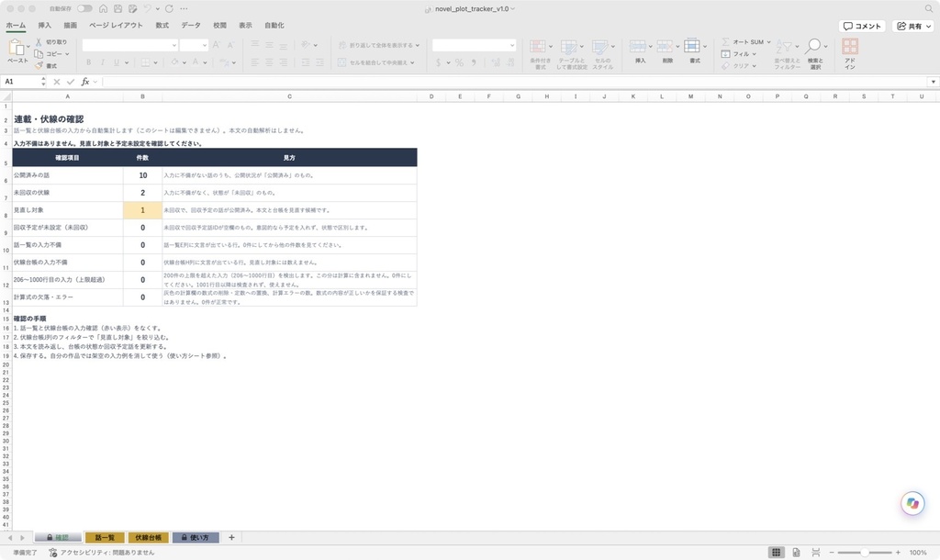
Task: Click the 共有 share button
Action: click(x=913, y=26)
